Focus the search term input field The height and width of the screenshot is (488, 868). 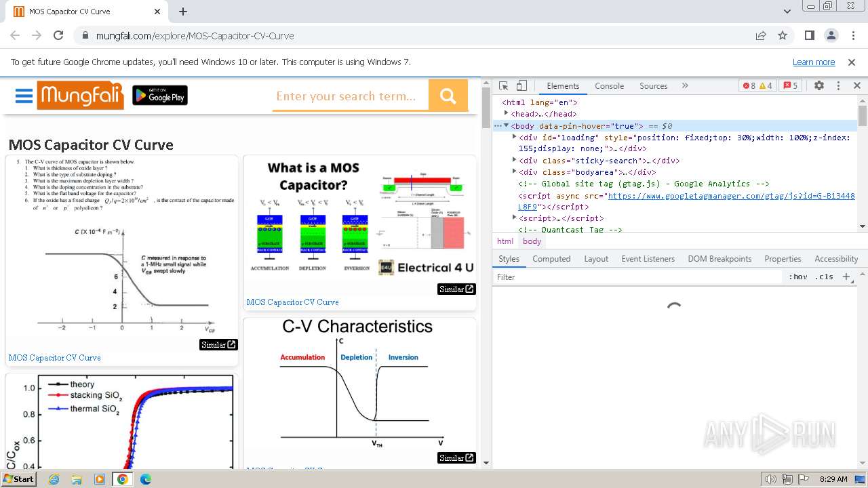pyautogui.click(x=351, y=96)
